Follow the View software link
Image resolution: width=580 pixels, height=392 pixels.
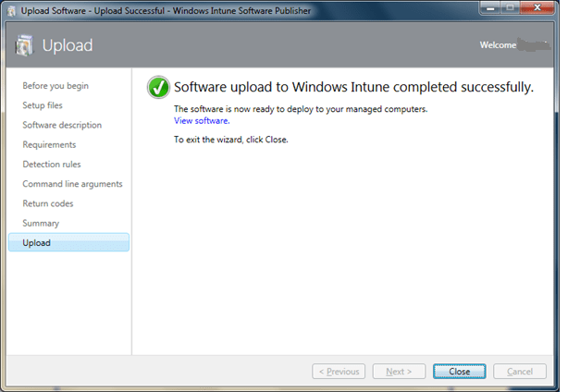click(x=202, y=121)
